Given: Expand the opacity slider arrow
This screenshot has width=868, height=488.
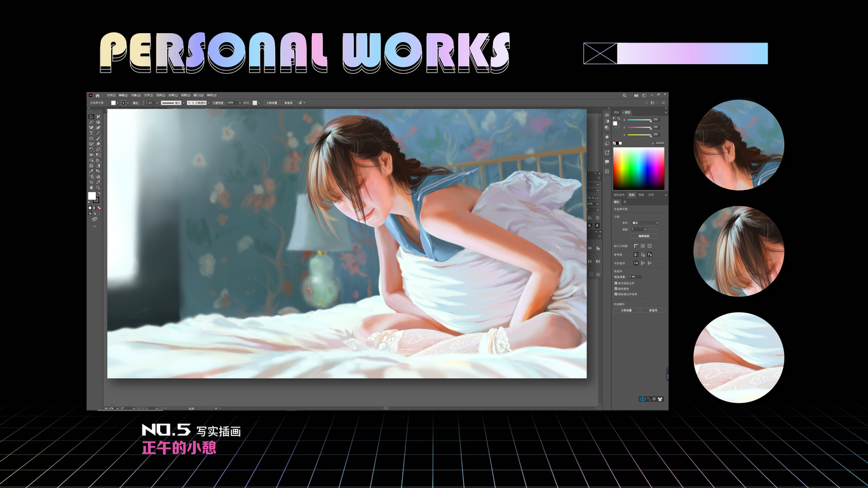Looking at the screenshot, I should [x=240, y=102].
